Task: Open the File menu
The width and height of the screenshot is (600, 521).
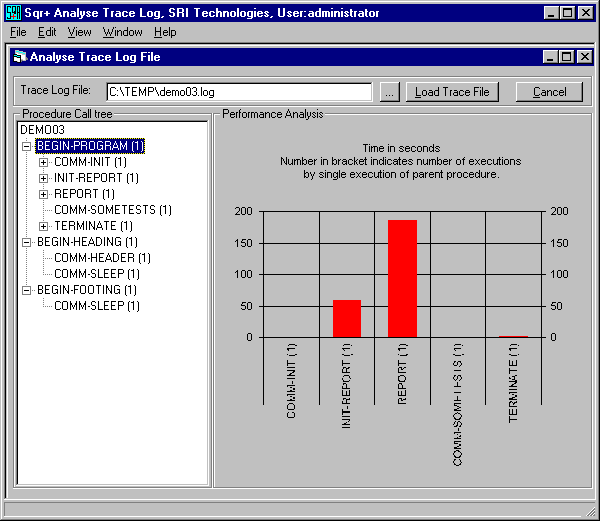Action: click(x=18, y=32)
